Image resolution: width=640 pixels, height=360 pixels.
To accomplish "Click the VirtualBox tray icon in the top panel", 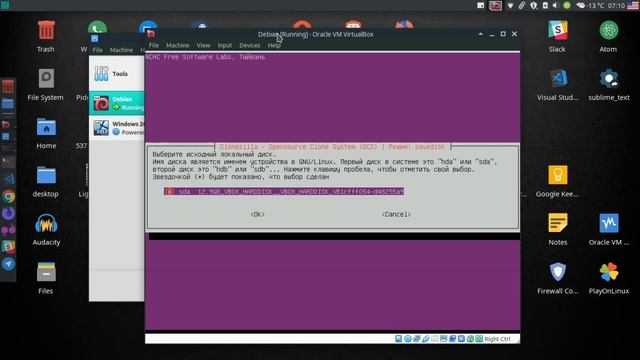I will 496,5.
